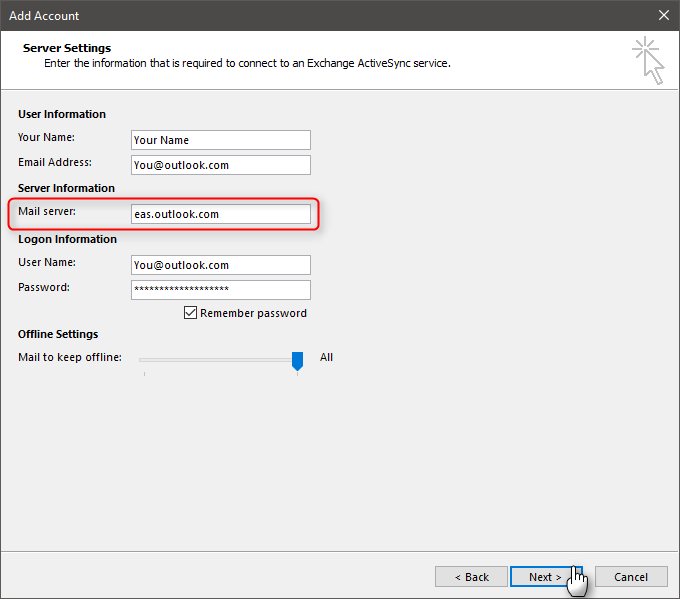This screenshot has height=599, width=680.
Task: Click the 'Add Account' title text
Action: (44, 16)
